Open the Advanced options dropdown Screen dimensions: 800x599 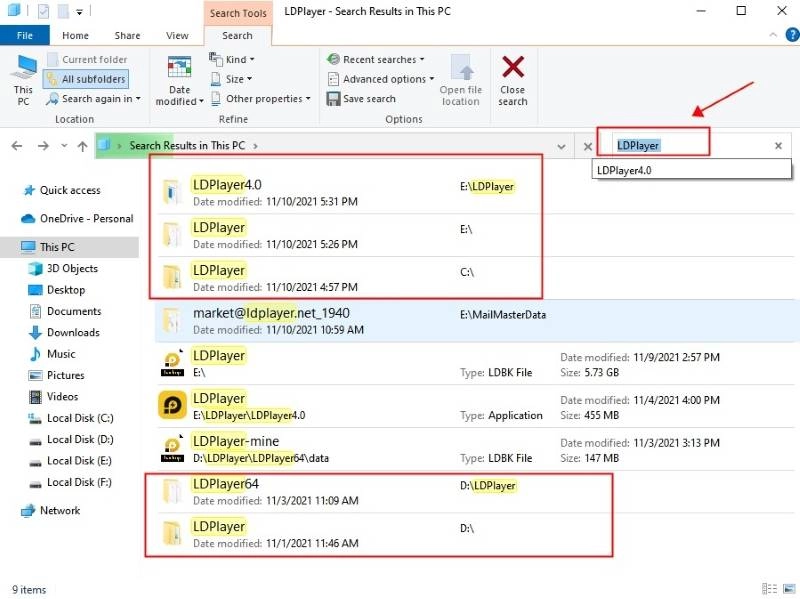click(381, 79)
